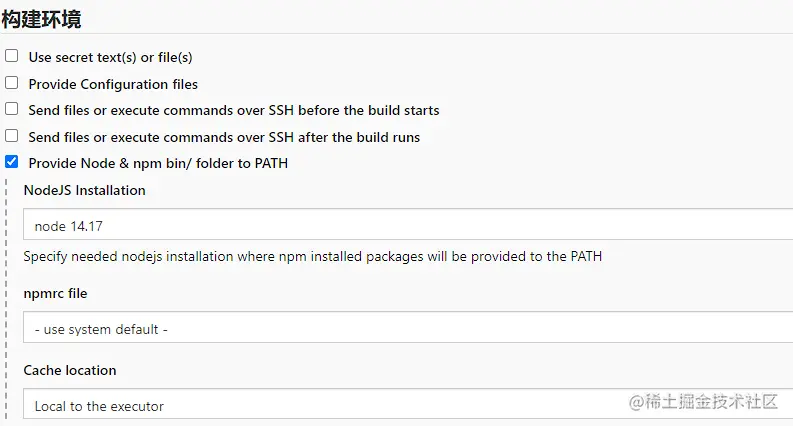Click the 'Provide Configuration files' label text
Screen dimensions: 793x426
pyautogui.click(x=113, y=84)
